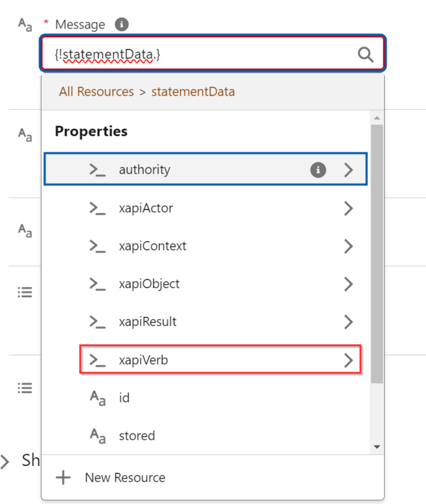Go back to All Resources breadcrumb
Viewport: 426px width, 504px height.
pyautogui.click(x=96, y=92)
